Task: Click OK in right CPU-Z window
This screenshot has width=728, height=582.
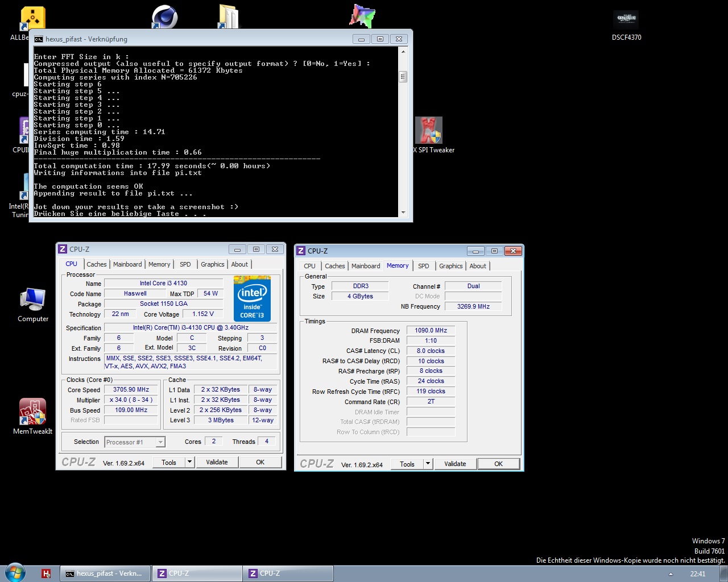Action: click(498, 464)
